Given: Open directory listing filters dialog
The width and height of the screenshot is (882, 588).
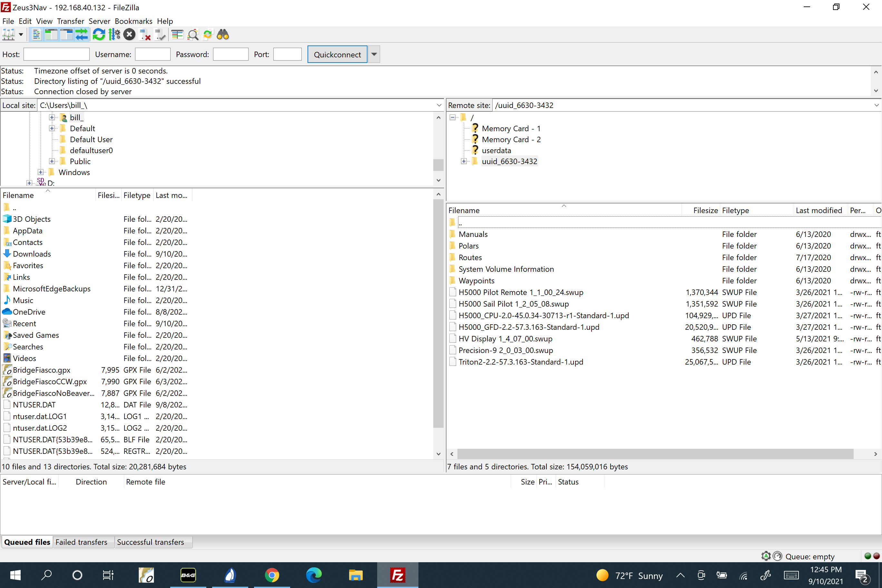Looking at the screenshot, I should tap(177, 35).
